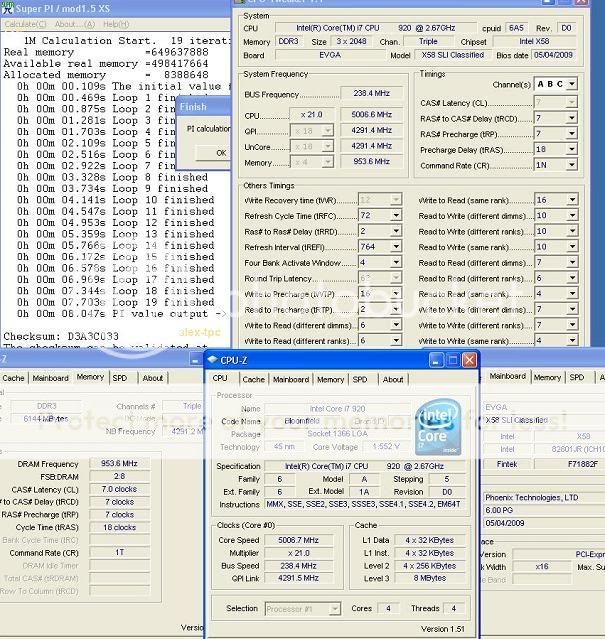605x639 pixels.
Task: Click the QPI Link 4291.5 MHz value
Action: coord(299,578)
